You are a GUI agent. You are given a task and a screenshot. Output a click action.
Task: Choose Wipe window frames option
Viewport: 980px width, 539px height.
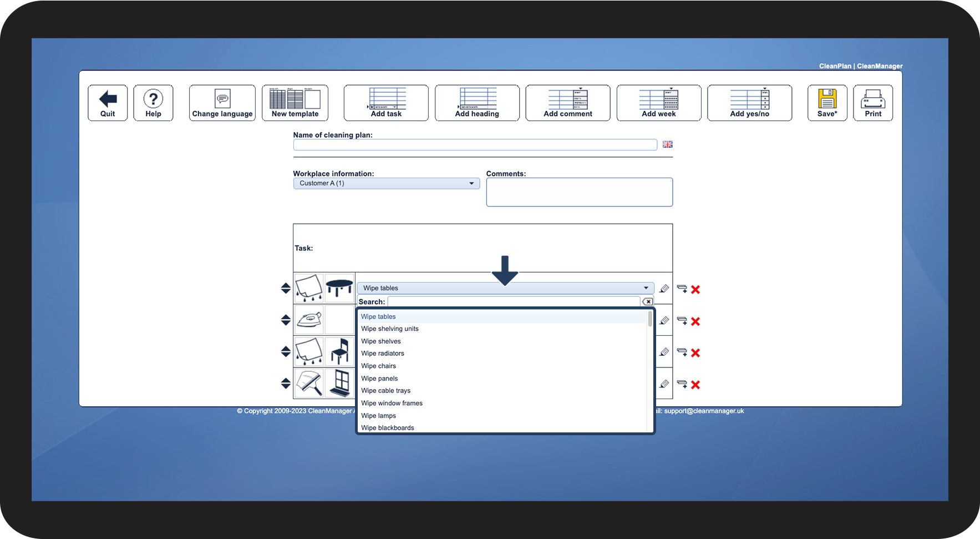pos(501,403)
